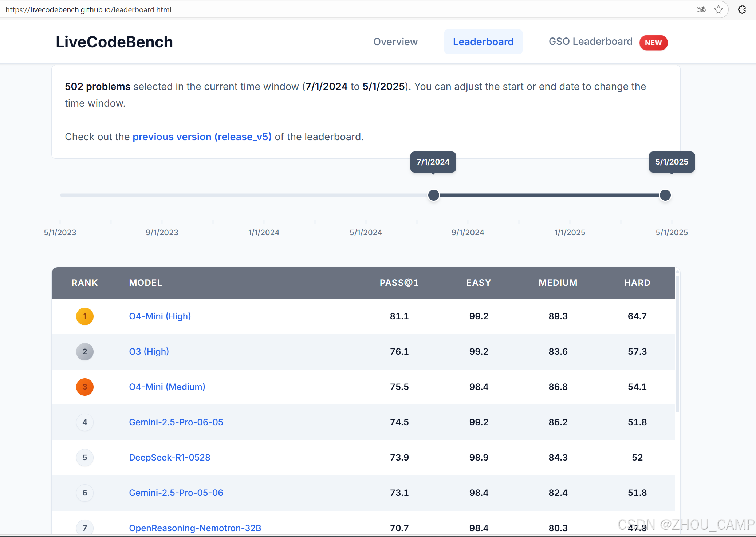756x537 pixels.
Task: Click the end date slider handle at 5/1/2025
Action: coord(665,195)
